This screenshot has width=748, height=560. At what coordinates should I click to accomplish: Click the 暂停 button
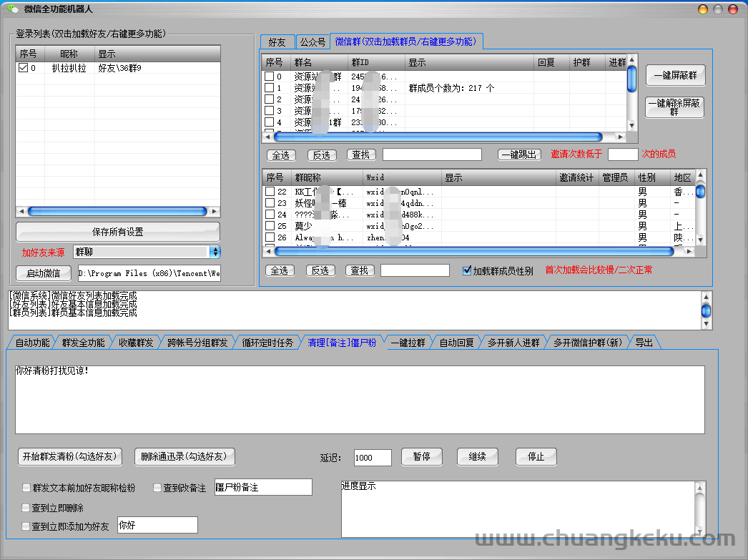click(x=422, y=456)
